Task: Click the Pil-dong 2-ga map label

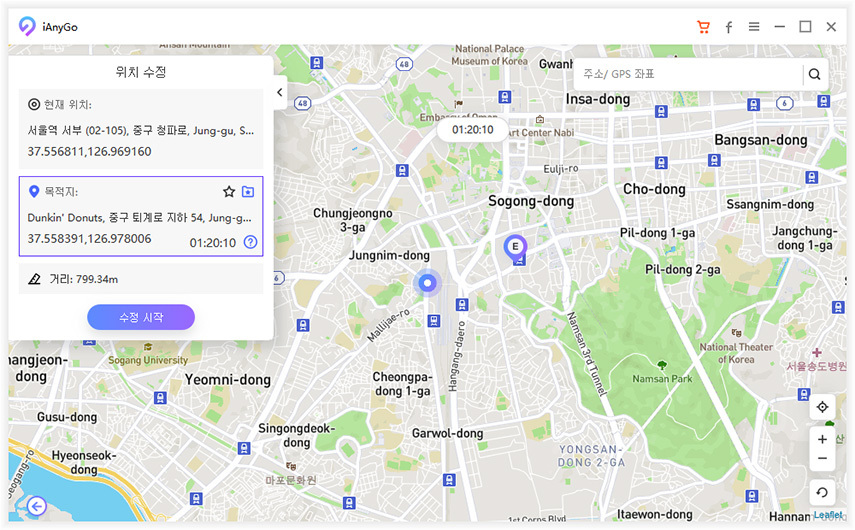Action: point(683,269)
